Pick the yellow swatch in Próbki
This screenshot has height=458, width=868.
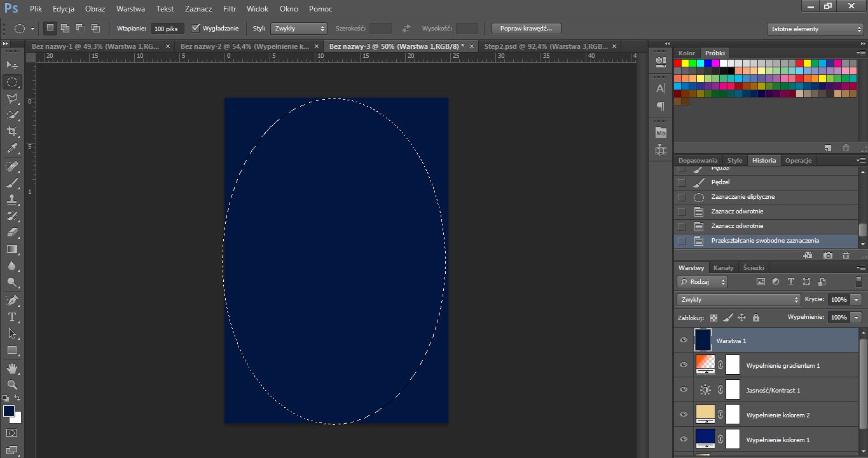click(x=685, y=63)
